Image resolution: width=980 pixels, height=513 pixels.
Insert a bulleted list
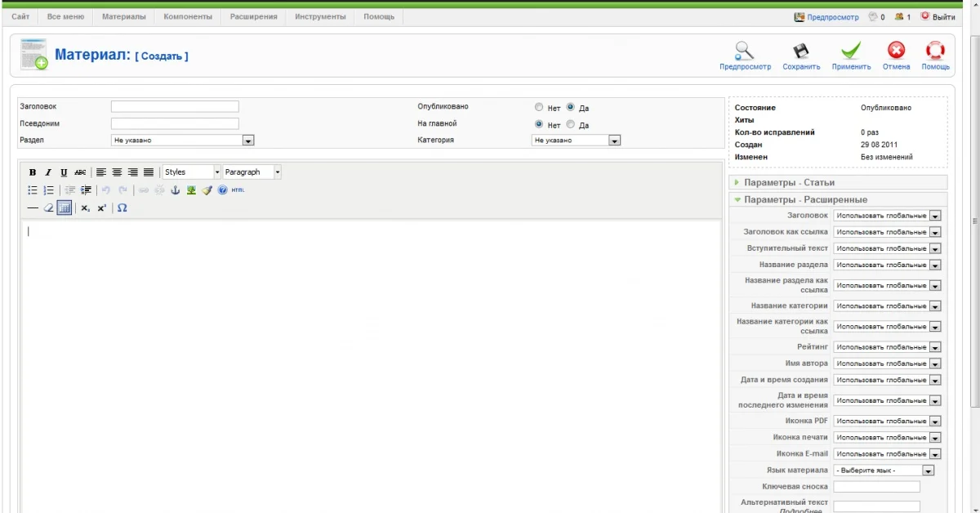[33, 190]
